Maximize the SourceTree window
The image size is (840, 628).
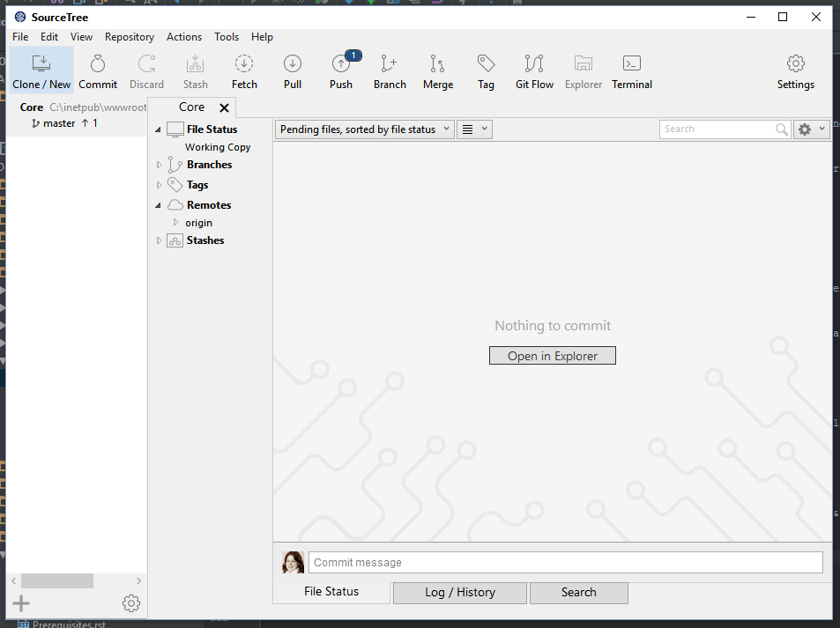783,17
